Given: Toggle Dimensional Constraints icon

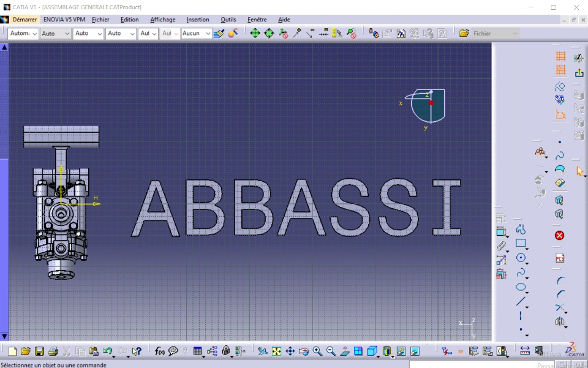Looking at the screenshot, I should (560, 115).
